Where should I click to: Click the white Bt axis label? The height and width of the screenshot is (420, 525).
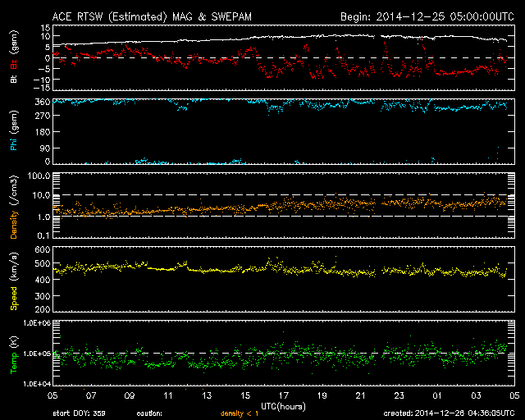(14, 80)
